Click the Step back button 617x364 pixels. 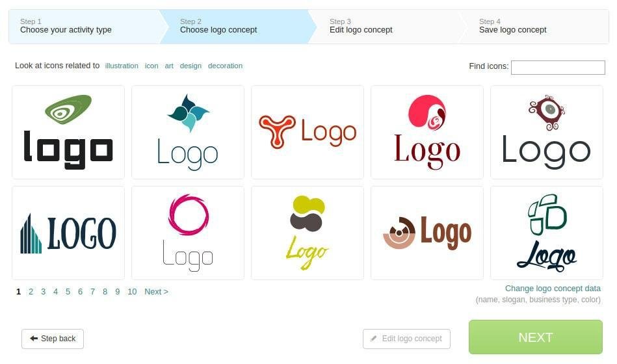[53, 339]
